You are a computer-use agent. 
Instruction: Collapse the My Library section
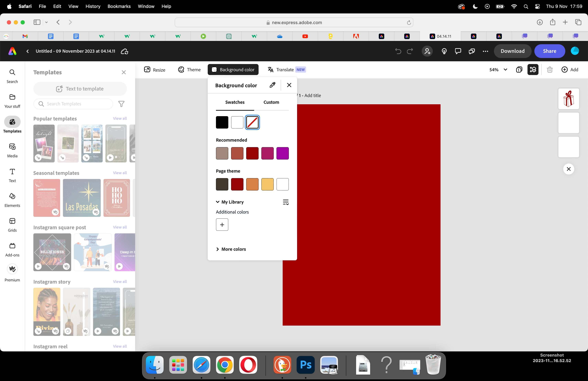tap(218, 202)
